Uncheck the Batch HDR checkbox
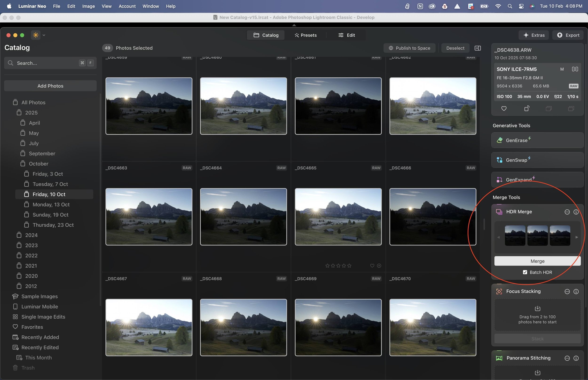Image resolution: width=588 pixels, height=380 pixels. 525,272
